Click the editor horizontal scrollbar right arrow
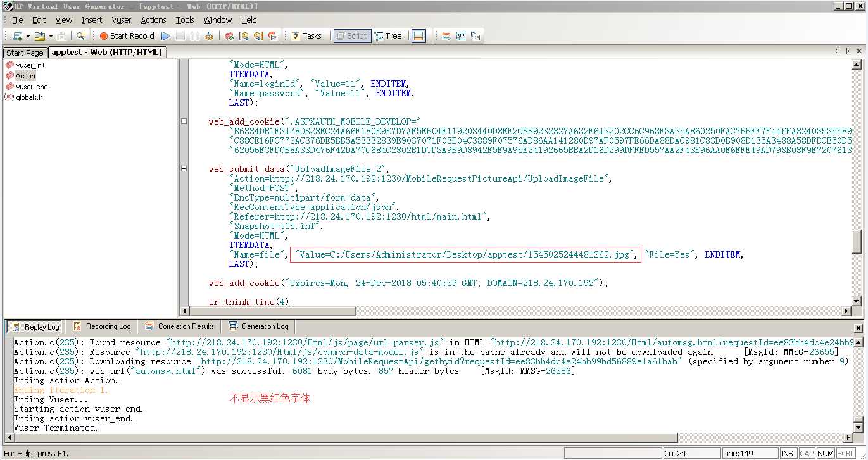Image resolution: width=868 pixels, height=460 pixels. (846, 311)
